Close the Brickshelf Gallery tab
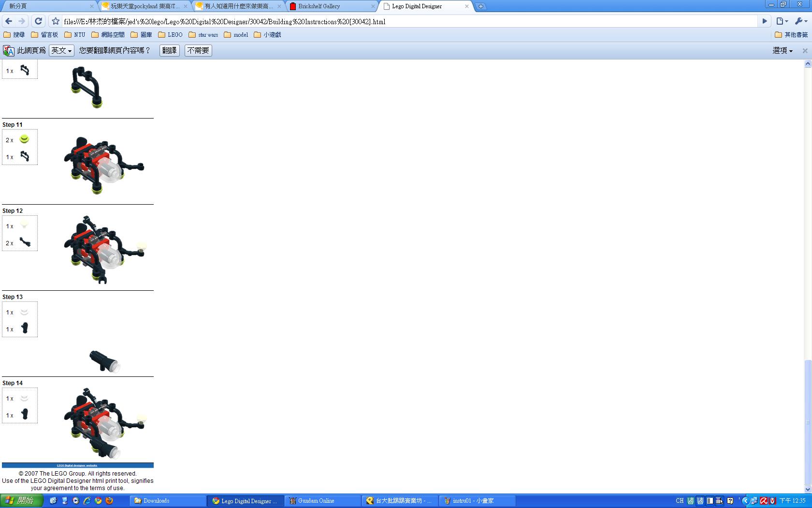Image resolution: width=812 pixels, height=508 pixels. tap(373, 6)
